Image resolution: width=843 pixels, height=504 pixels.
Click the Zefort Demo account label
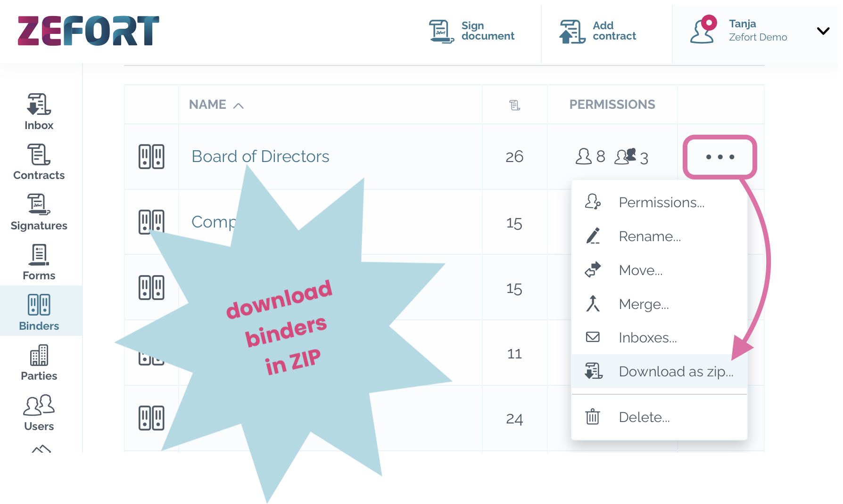pos(758,37)
